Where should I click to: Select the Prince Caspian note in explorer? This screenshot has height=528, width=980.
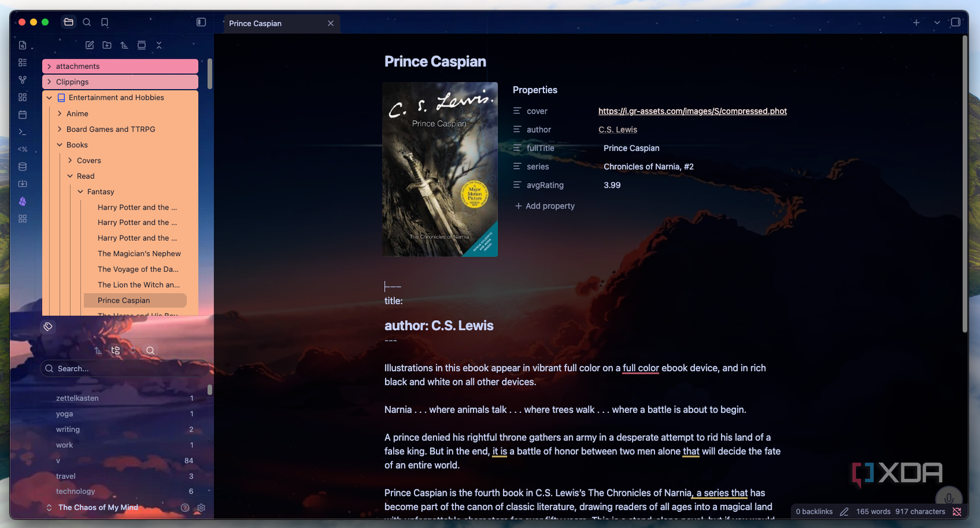coord(135,301)
